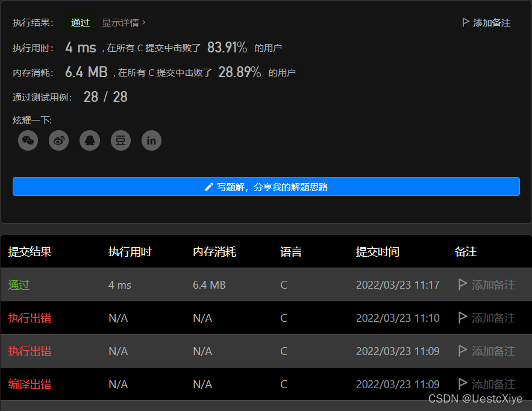Click the 4 ms table cell
Image resolution: width=532 pixels, height=411 pixels.
[120, 285]
